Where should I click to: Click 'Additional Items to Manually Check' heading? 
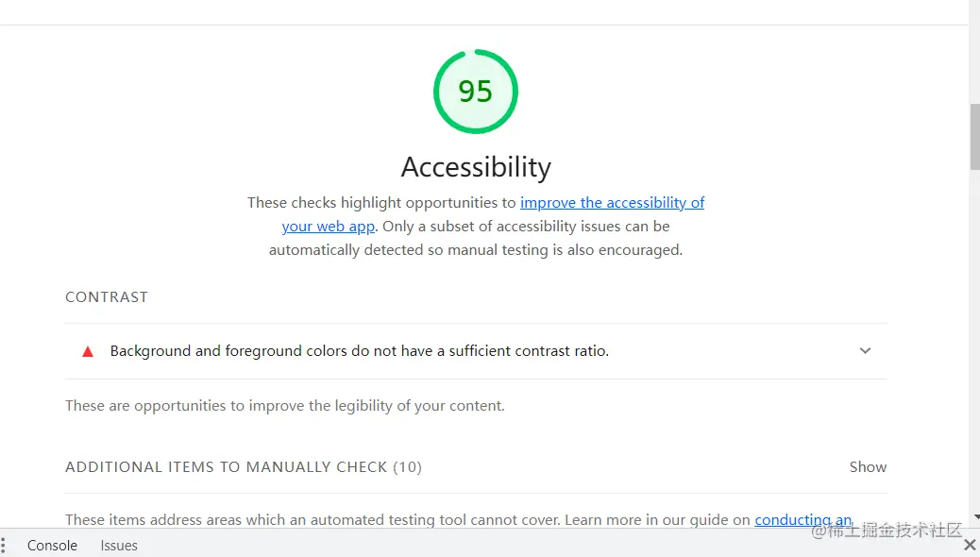click(x=243, y=466)
